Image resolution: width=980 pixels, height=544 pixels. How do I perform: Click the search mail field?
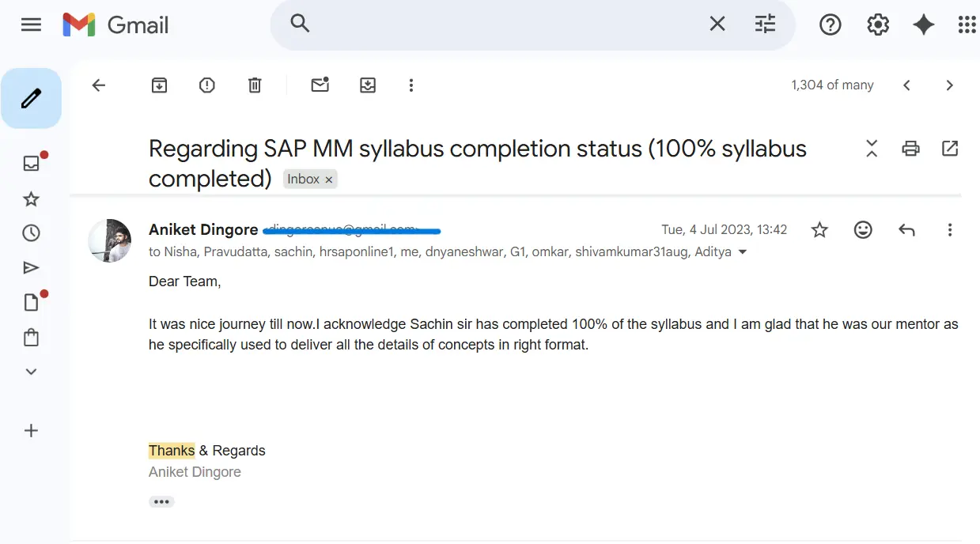[506, 25]
